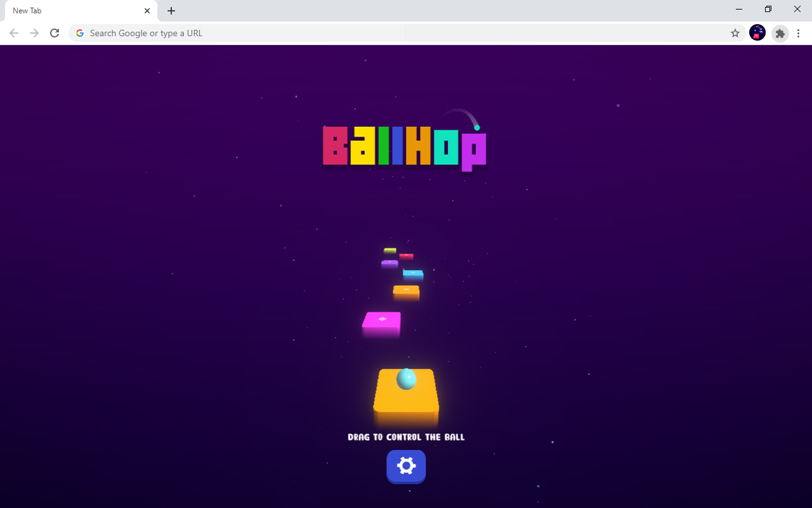This screenshot has width=812, height=508.
Task: Open the Extensions puzzle-piece menu
Action: tap(780, 33)
